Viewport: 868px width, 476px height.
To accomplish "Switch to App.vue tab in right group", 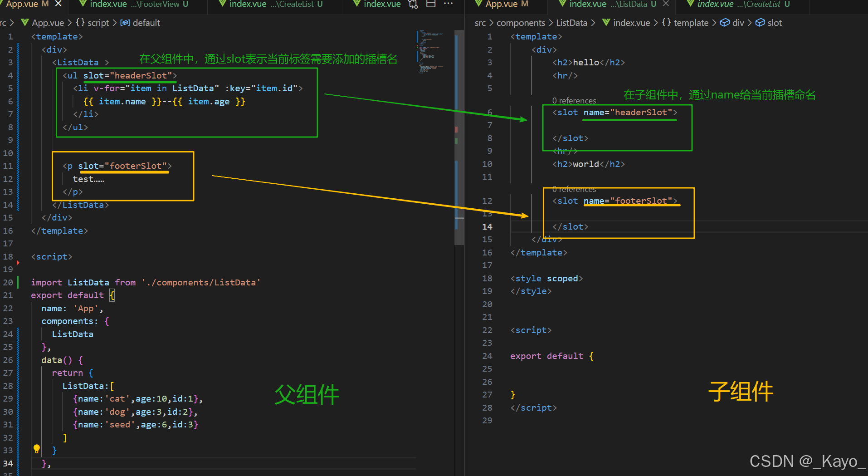I will coord(501,4).
